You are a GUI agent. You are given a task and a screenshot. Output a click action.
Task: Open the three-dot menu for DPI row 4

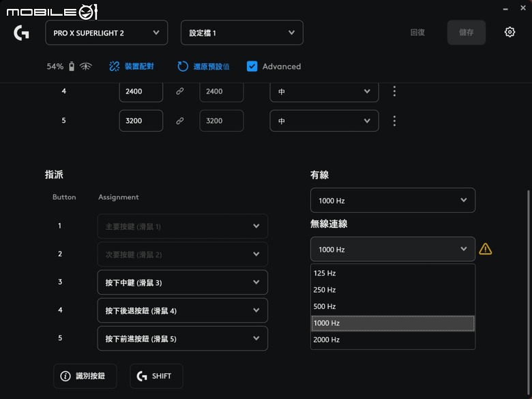coord(394,91)
